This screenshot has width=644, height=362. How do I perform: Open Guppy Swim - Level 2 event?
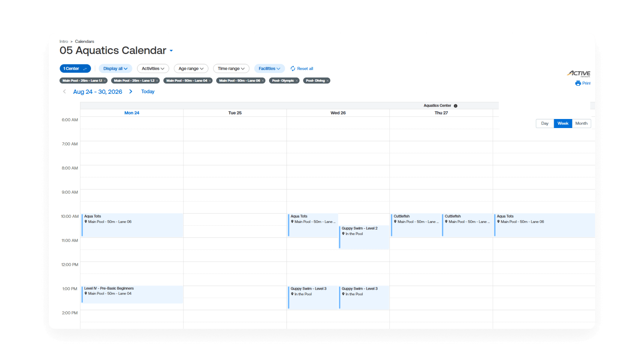point(364,237)
